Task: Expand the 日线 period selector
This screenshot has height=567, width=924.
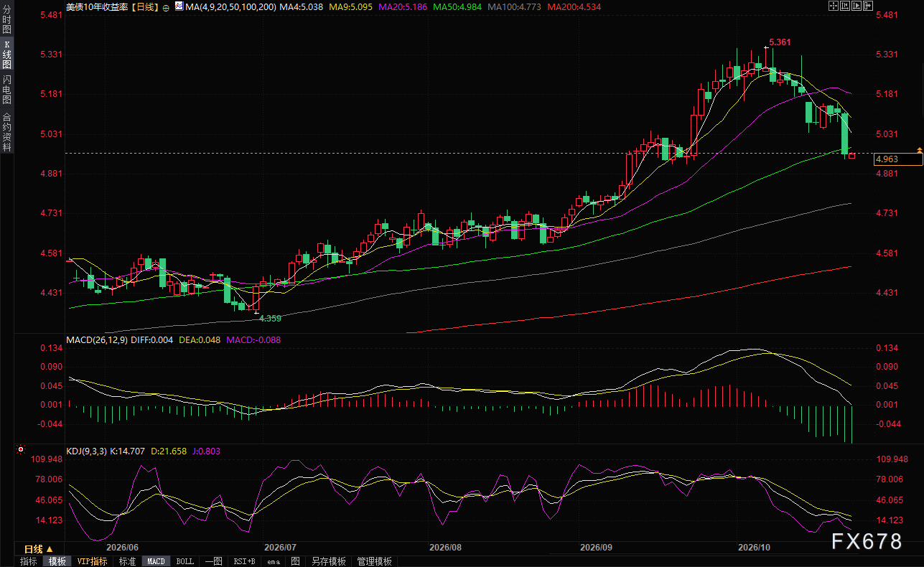Action: pyautogui.click(x=39, y=548)
